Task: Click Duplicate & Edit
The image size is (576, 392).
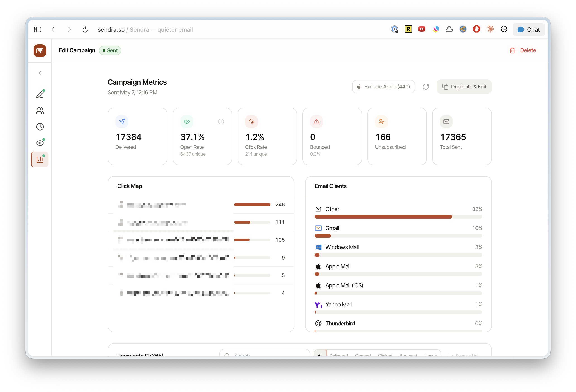Action: [464, 87]
